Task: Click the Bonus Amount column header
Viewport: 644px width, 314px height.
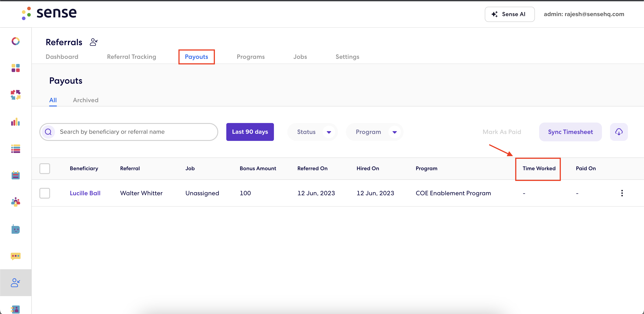Action: point(258,168)
